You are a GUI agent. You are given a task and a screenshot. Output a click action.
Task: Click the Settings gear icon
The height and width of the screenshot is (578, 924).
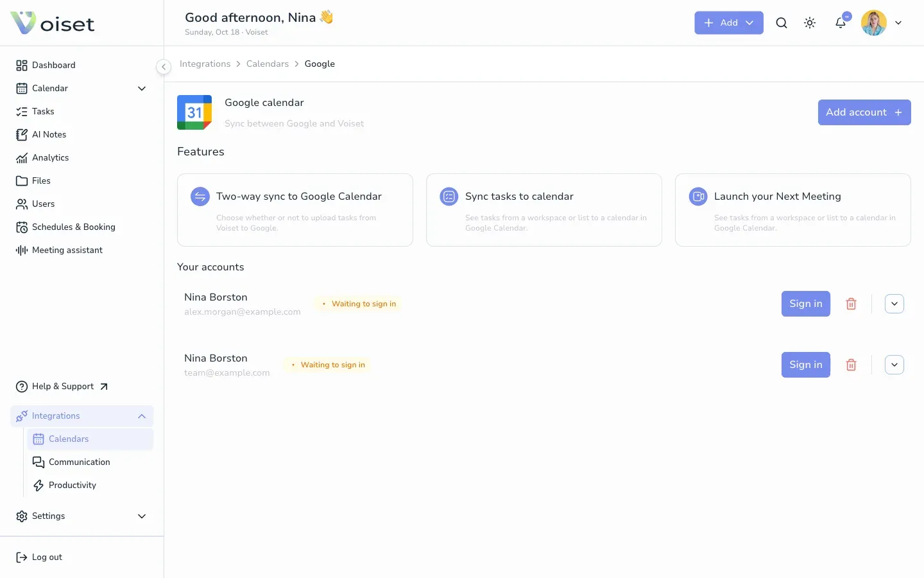click(x=22, y=516)
